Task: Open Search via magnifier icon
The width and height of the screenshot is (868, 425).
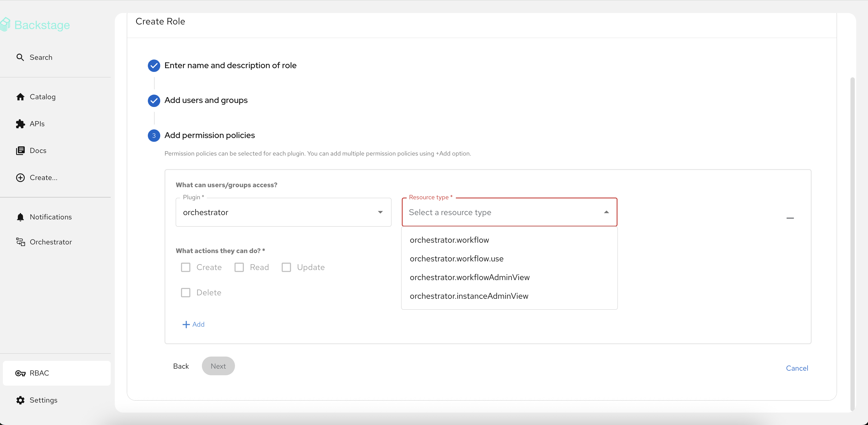Action: click(20, 57)
